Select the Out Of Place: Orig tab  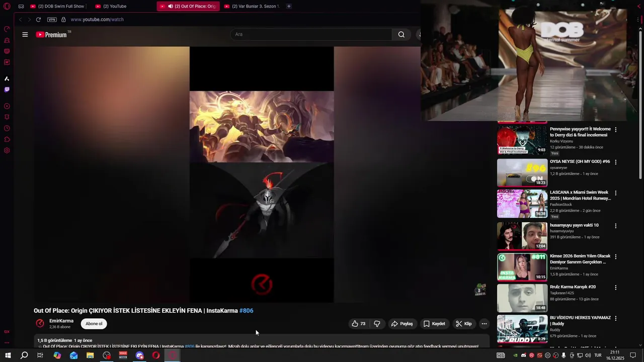point(188,6)
